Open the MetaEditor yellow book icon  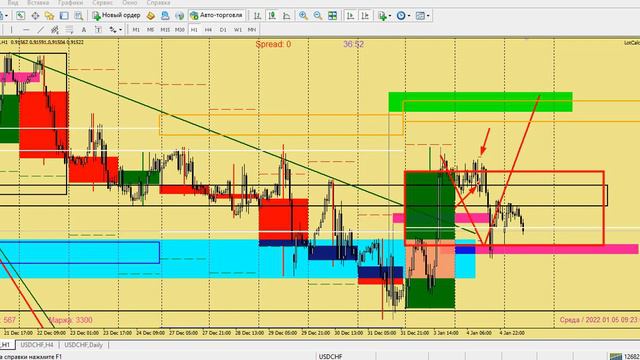click(151, 16)
